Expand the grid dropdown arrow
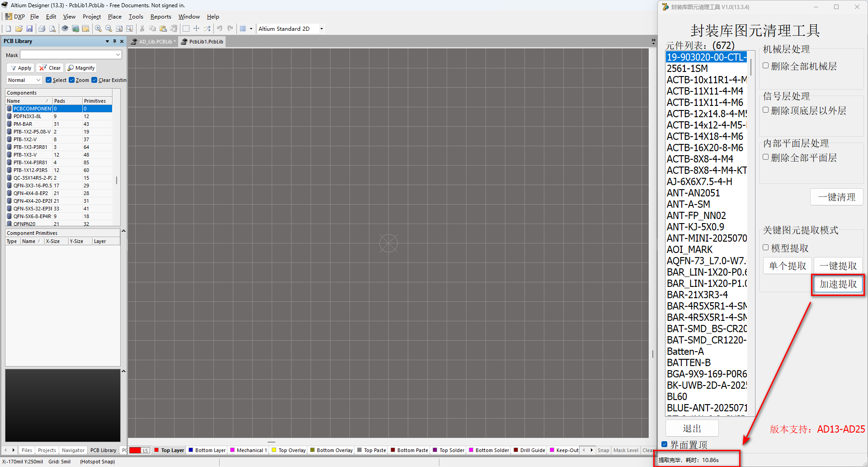Image resolution: width=868 pixels, height=467 pixels. (x=251, y=29)
